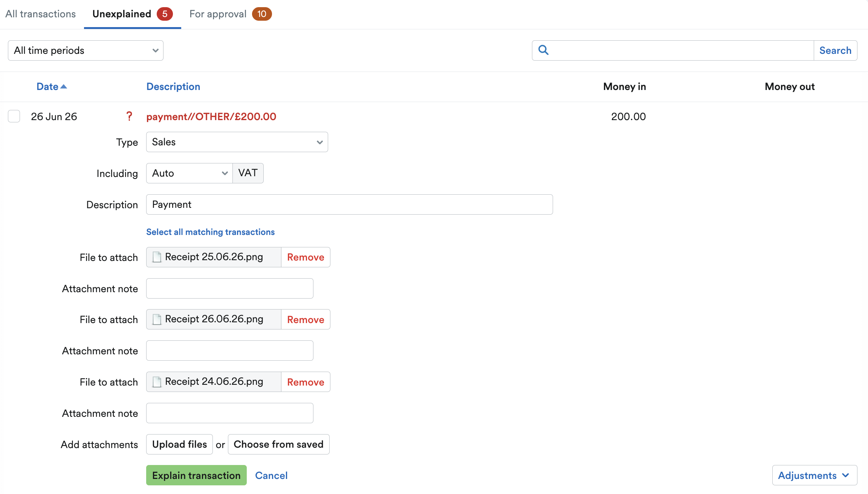Click the Upload files button
Screen dimensions: 868x494
pyautogui.click(x=179, y=444)
